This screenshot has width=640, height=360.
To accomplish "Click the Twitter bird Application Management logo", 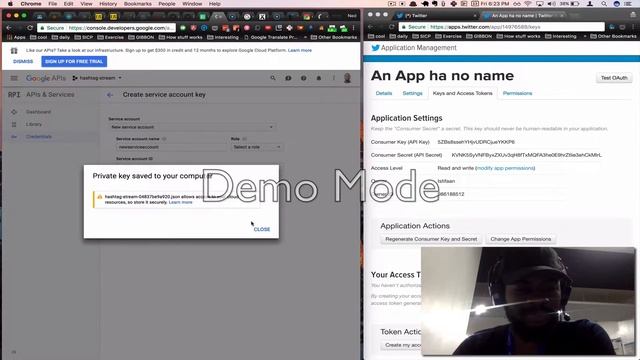I will pyautogui.click(x=414, y=48).
